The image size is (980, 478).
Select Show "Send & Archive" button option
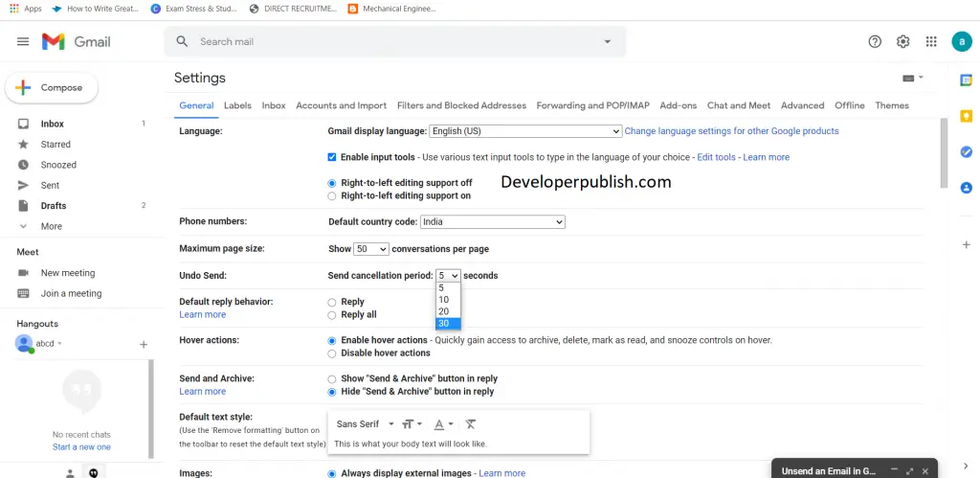click(332, 379)
